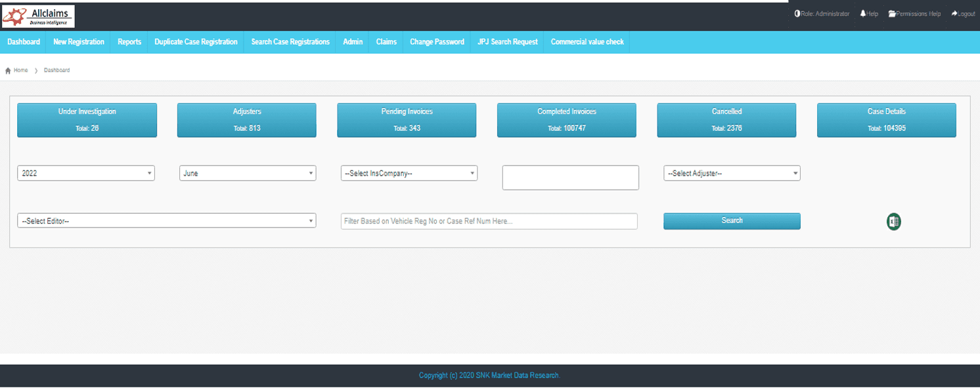Click the Home breadcrumb icon
980x388 pixels.
pos(8,70)
